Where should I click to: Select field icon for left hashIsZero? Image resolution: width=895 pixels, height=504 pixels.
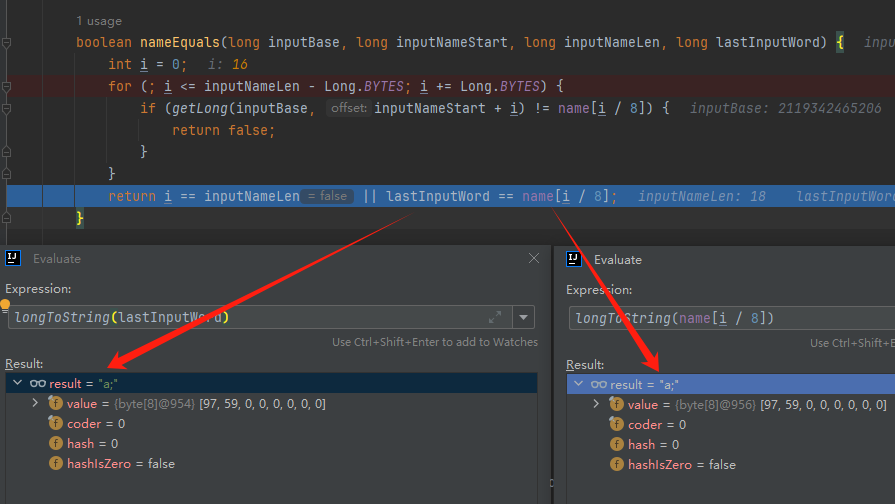tap(55, 463)
